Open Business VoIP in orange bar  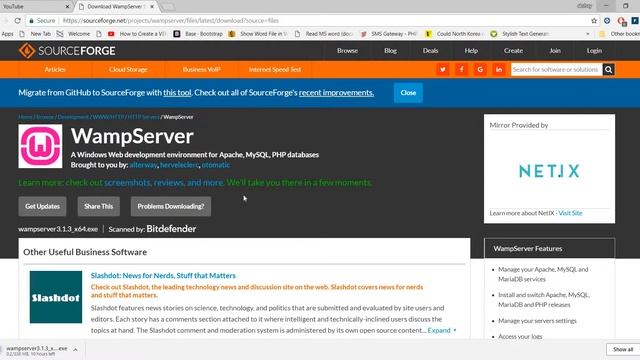click(202, 70)
